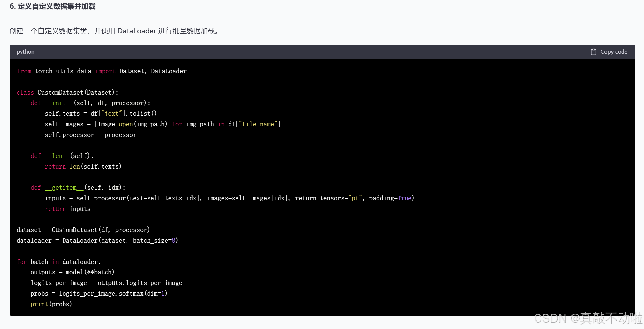Viewport: 644px width, 329px height.
Task: Click the for batch in dataloader line
Action: [x=59, y=262]
